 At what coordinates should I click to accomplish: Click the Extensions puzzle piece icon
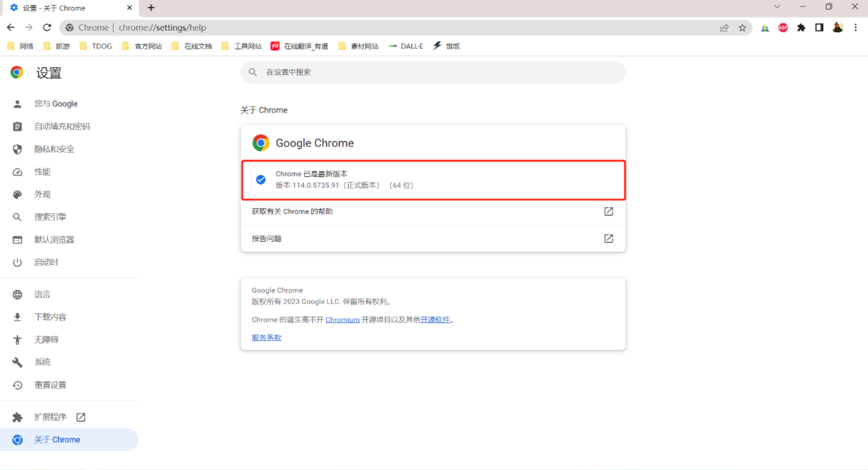(x=801, y=28)
